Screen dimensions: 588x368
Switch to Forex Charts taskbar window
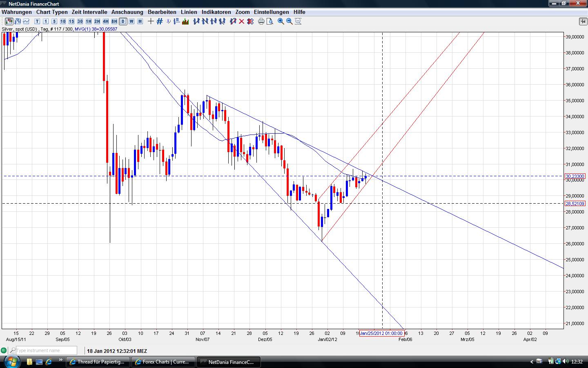click(x=163, y=362)
